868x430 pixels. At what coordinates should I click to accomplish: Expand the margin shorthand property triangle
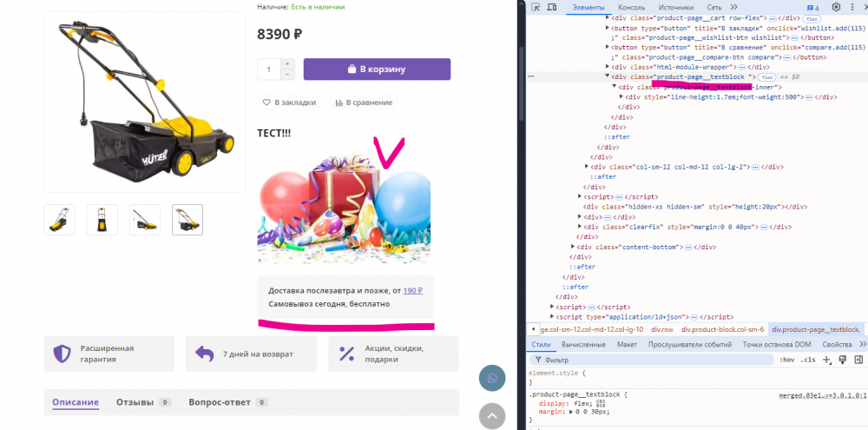570,412
